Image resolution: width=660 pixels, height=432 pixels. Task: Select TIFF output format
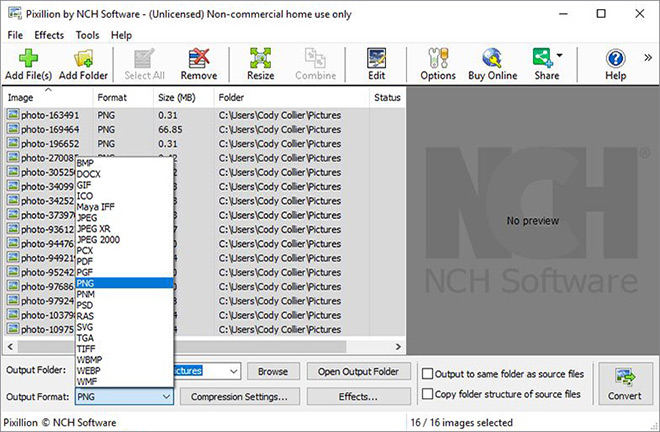click(x=124, y=349)
